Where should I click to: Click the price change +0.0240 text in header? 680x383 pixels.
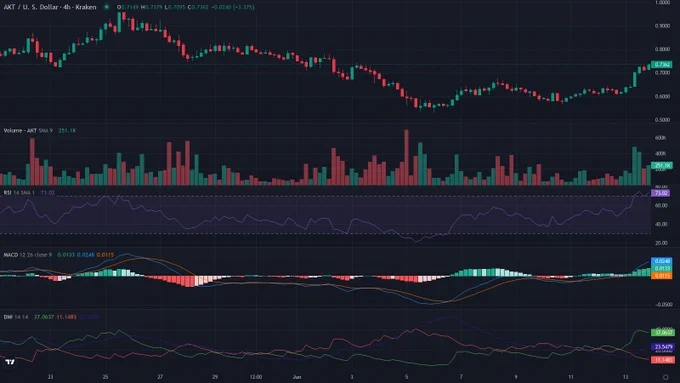click(x=221, y=7)
